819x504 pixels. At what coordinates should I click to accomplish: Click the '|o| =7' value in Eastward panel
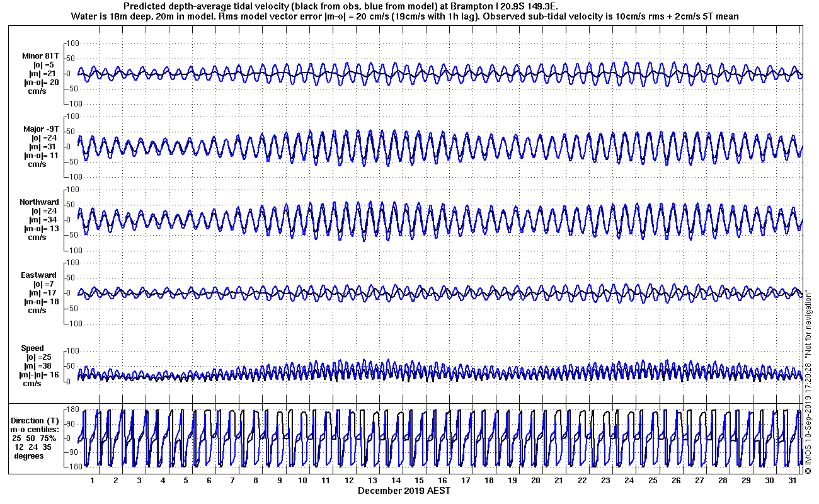(x=43, y=284)
